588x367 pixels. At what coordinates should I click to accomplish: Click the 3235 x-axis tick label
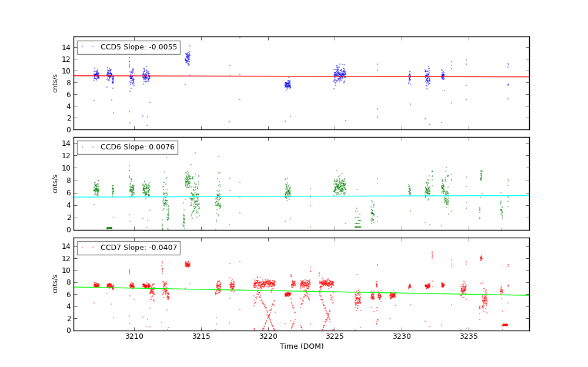(469, 336)
